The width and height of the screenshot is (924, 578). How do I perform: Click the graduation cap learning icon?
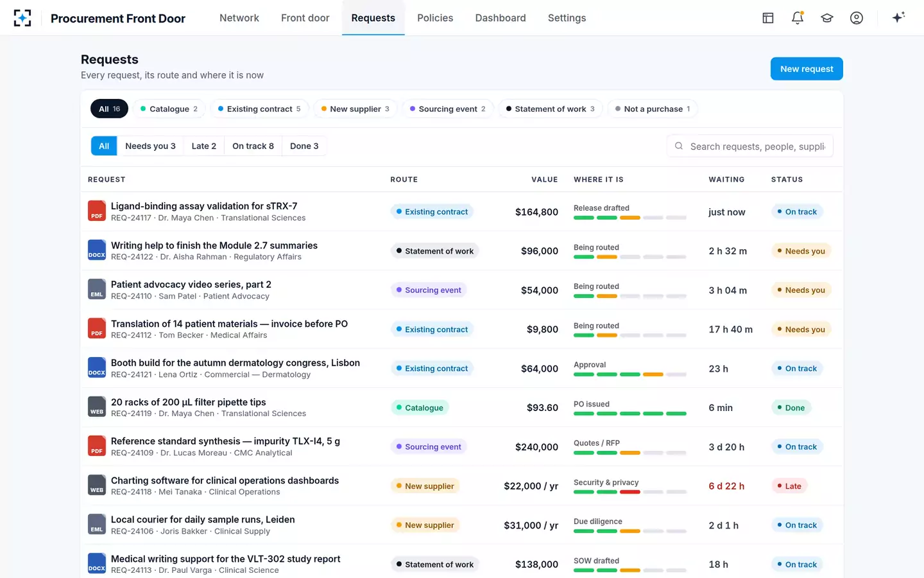click(827, 18)
